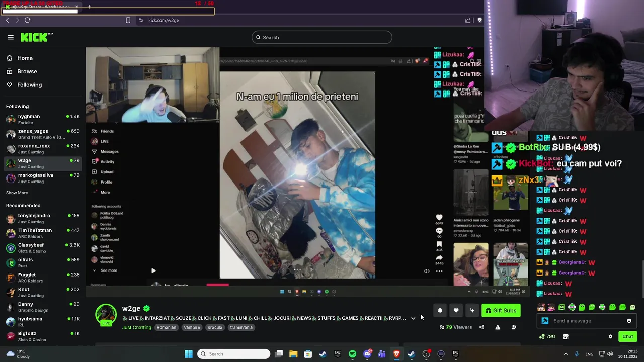644x362 pixels.
Task: Click the green Chat send button
Action: (x=627, y=336)
